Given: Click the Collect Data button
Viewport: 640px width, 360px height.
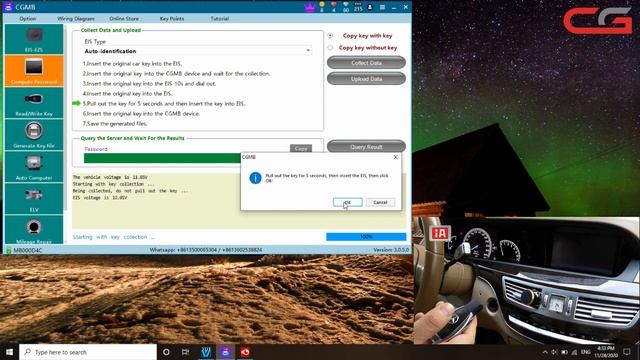Looking at the screenshot, I should [x=366, y=63].
